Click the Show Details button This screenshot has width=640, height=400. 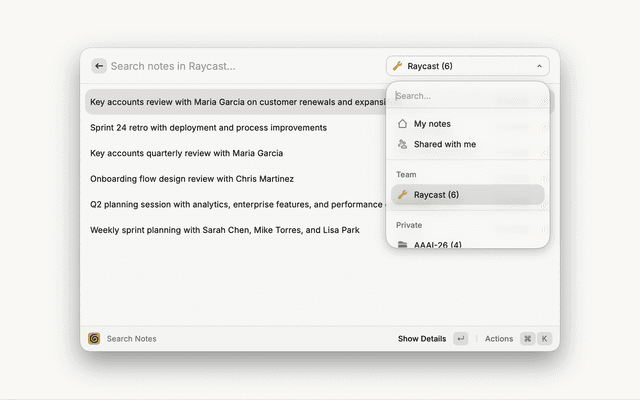point(422,338)
